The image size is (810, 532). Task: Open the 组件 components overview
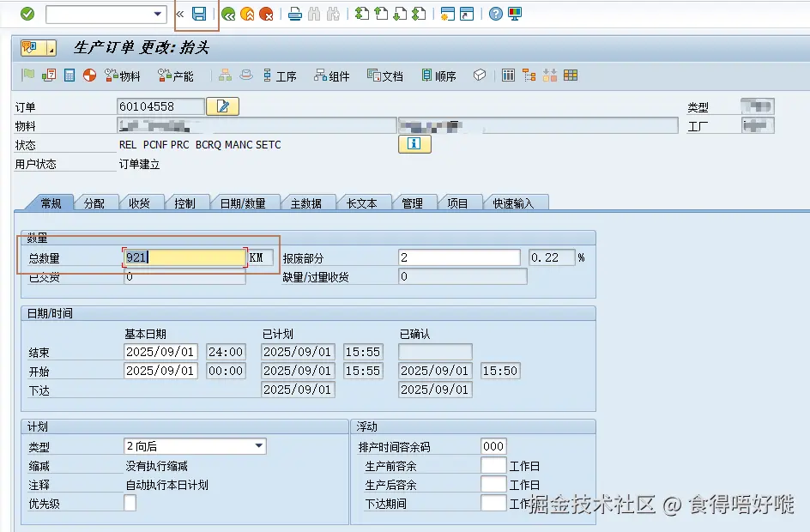point(332,76)
